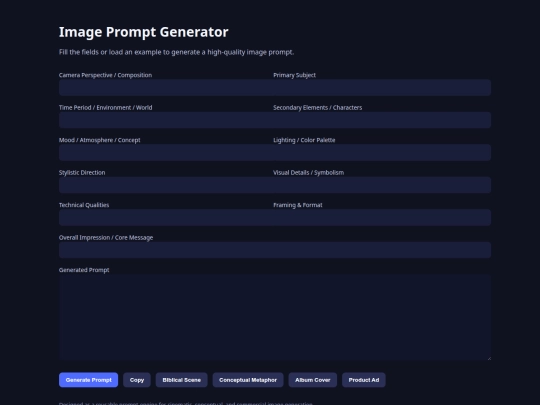Click the Generated Prompt textarea resize handle
Image resolution: width=540 pixels, height=405 pixels.
pyautogui.click(x=489, y=358)
